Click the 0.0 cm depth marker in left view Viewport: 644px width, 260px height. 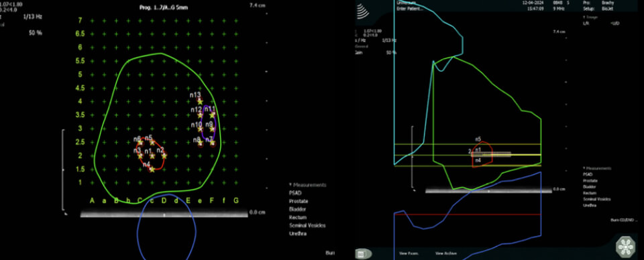coord(257,212)
